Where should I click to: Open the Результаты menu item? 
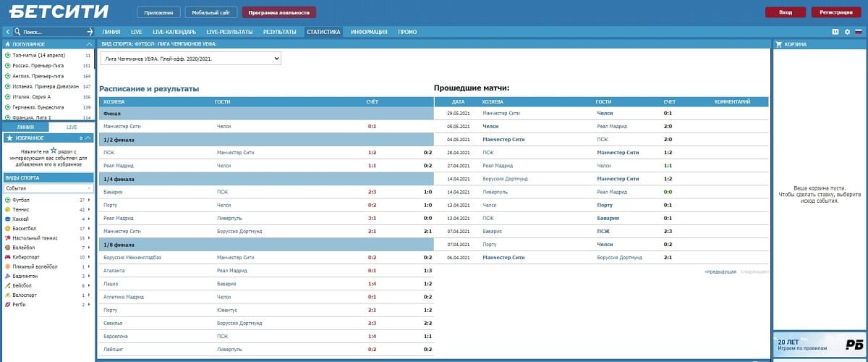tap(279, 32)
